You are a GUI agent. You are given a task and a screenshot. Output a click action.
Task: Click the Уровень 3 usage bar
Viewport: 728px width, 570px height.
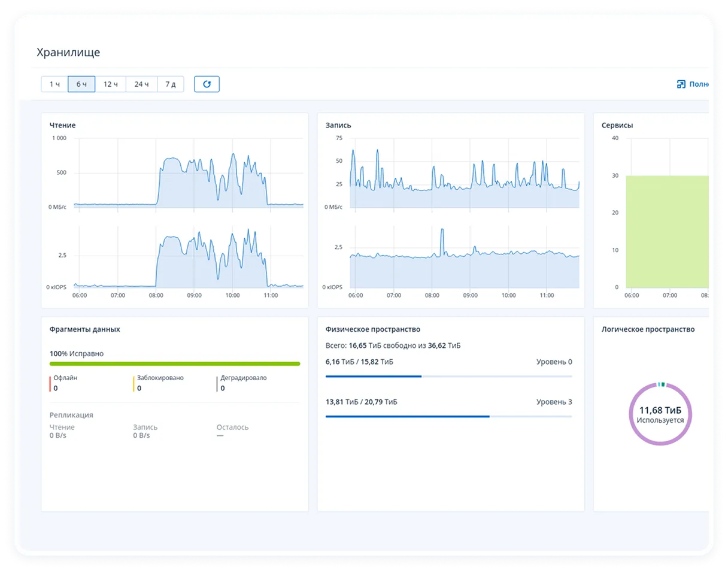(x=448, y=416)
